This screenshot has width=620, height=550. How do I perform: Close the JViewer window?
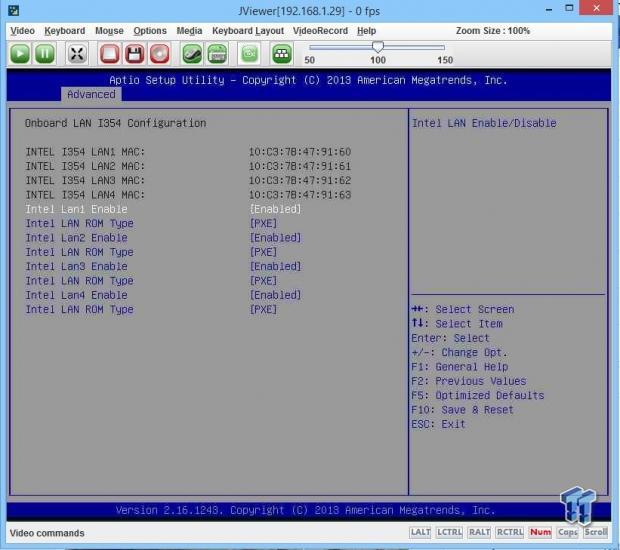click(596, 8)
